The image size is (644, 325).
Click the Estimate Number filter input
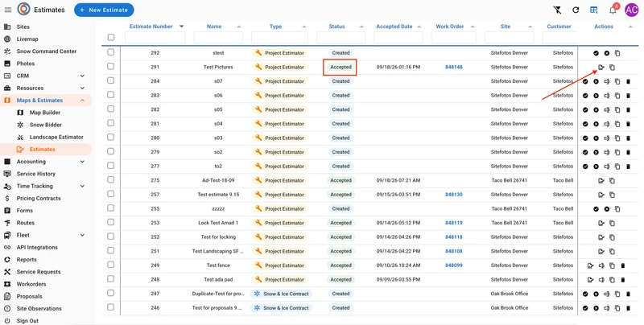pyautogui.click(x=155, y=38)
